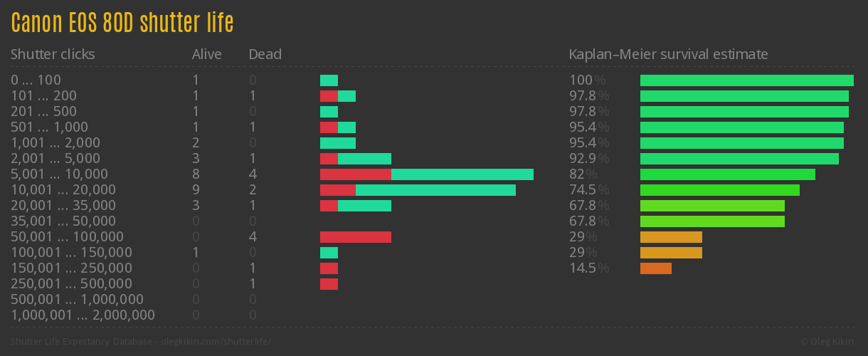Select the 35,001 … 50,000 row label

pos(63,221)
